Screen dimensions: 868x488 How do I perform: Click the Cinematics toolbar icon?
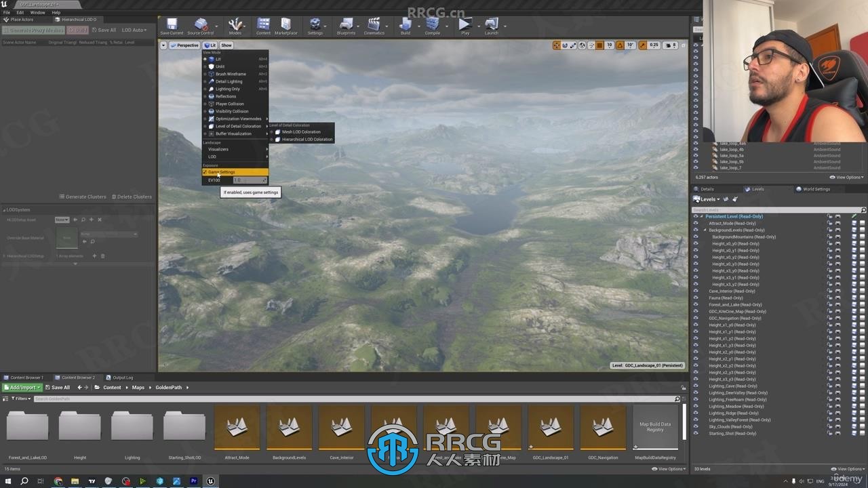coord(374,26)
